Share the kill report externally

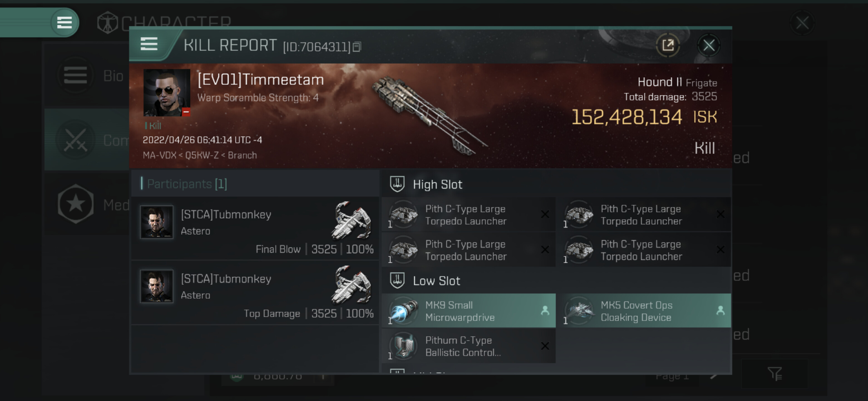click(667, 45)
